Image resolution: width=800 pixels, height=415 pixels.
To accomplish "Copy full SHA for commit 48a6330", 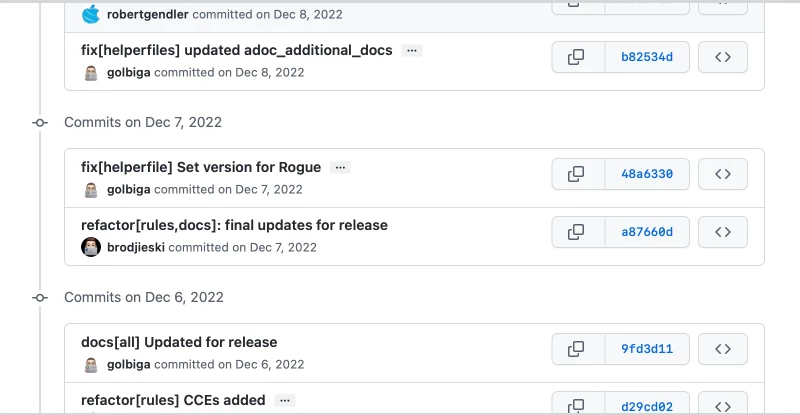I will [x=578, y=174].
